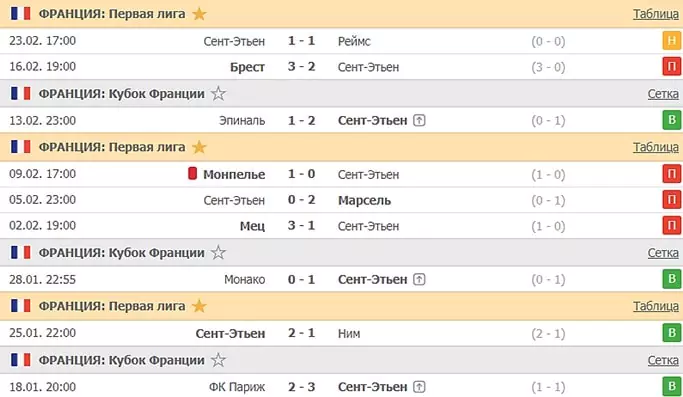
Task: Toggle favorite star on top Первая лига header
Action: tap(199, 14)
